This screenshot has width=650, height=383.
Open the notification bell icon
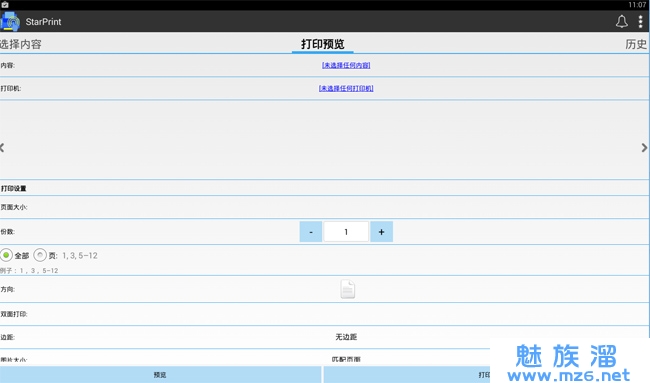point(621,22)
